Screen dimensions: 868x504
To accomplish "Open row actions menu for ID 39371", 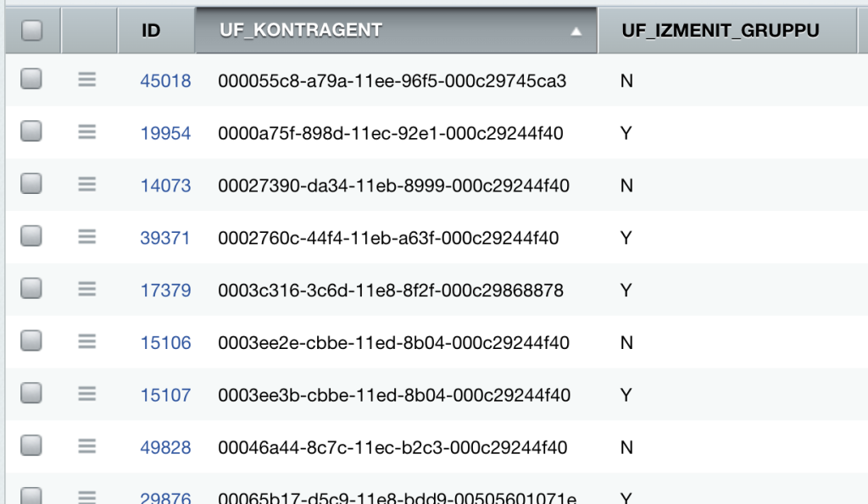I will click(x=87, y=237).
